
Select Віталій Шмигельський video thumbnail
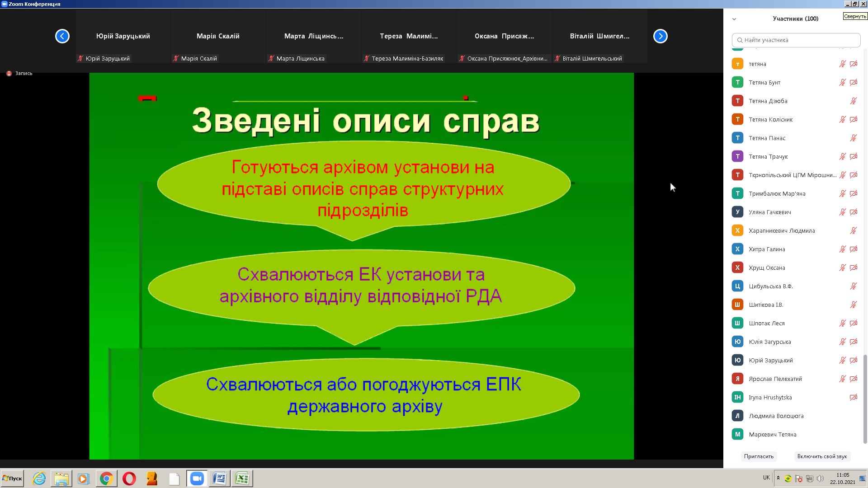[600, 37]
